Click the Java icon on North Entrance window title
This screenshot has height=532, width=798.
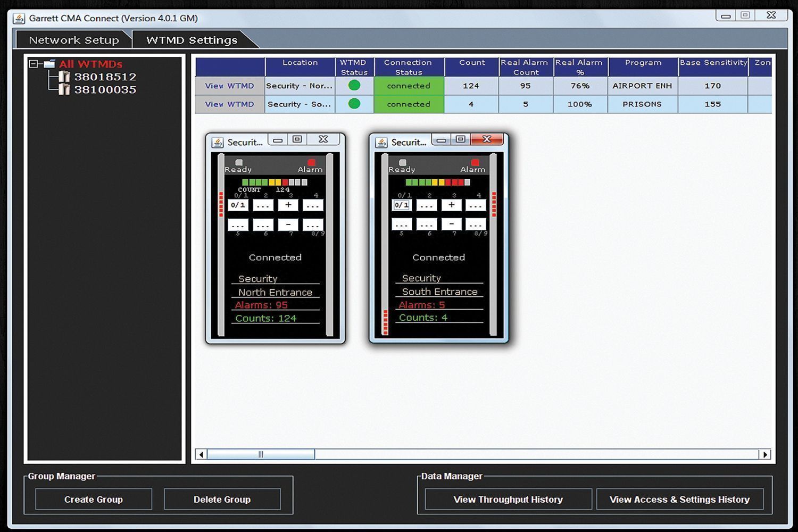coord(218,142)
